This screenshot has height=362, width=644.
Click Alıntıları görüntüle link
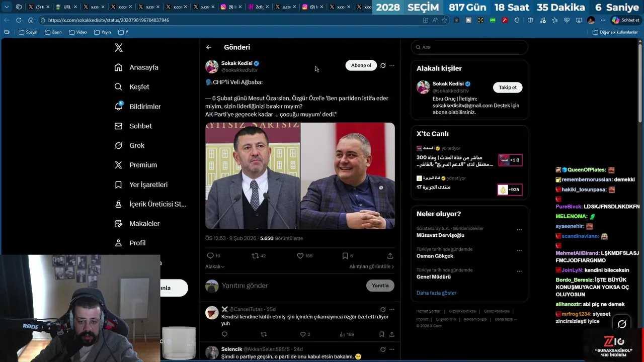372,266
